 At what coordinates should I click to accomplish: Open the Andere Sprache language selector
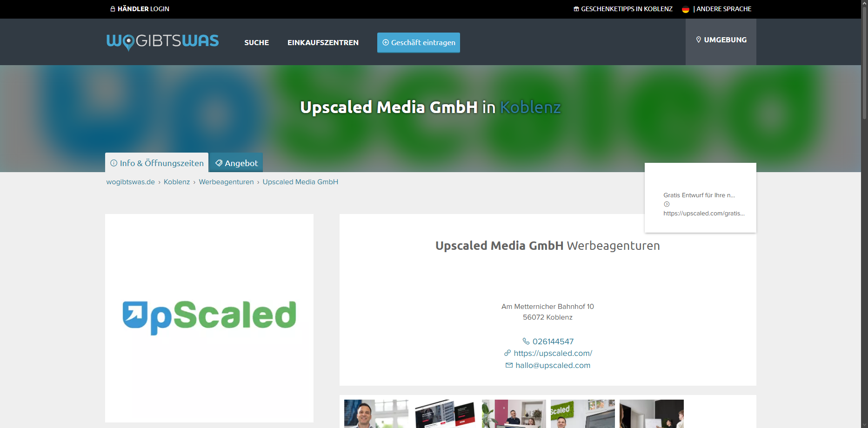coord(722,9)
